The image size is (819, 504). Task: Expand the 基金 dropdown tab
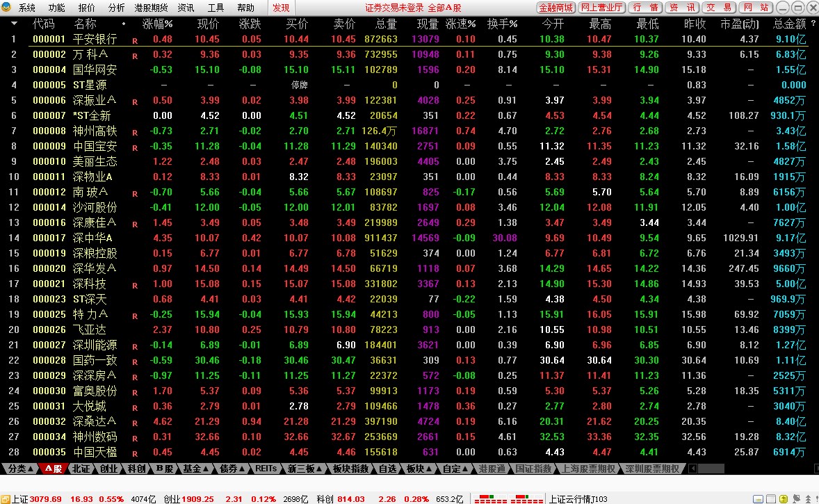pyautogui.click(x=196, y=469)
